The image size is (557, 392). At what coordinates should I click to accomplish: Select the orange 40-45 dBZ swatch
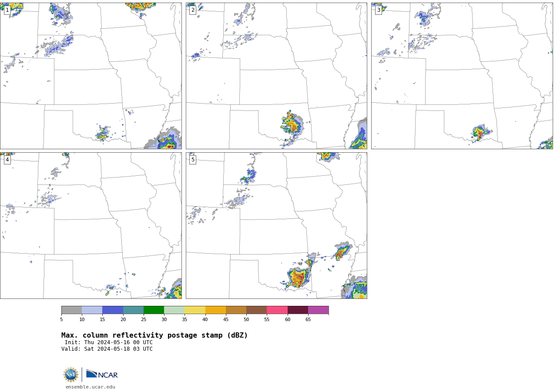[x=215, y=310]
